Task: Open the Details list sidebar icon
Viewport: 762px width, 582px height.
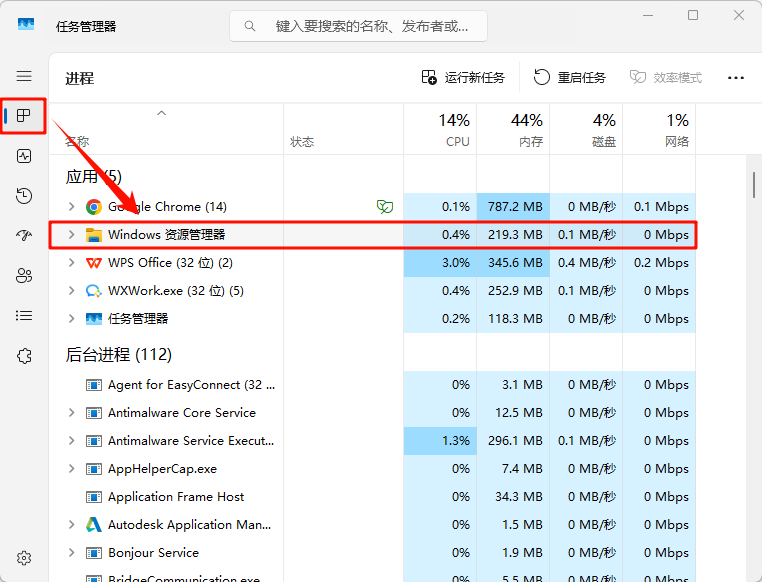Action: (24, 316)
